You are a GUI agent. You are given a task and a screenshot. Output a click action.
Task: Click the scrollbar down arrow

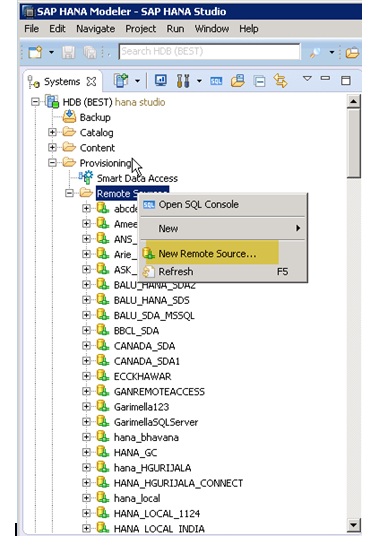(353, 525)
